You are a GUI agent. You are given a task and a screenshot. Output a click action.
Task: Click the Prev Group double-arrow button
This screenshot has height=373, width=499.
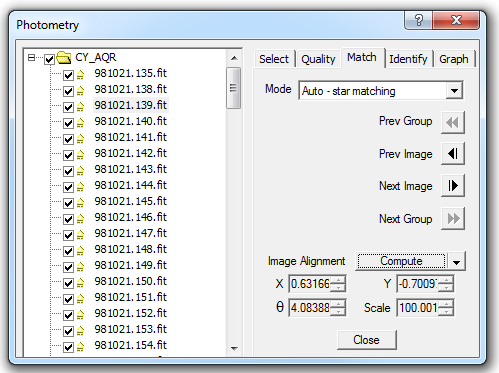pyautogui.click(x=452, y=123)
